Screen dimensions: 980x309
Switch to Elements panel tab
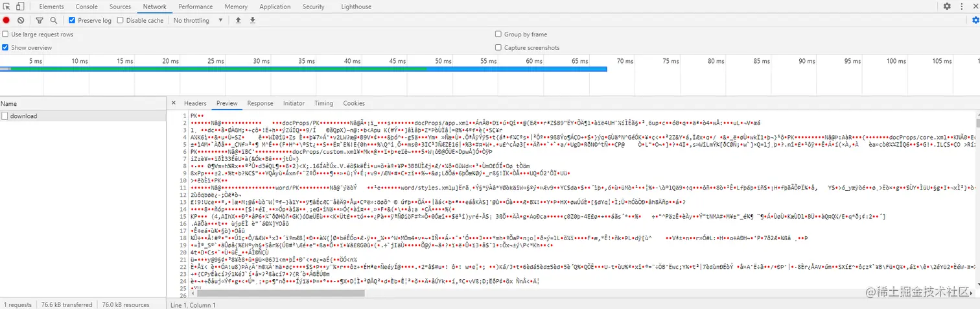click(x=51, y=6)
